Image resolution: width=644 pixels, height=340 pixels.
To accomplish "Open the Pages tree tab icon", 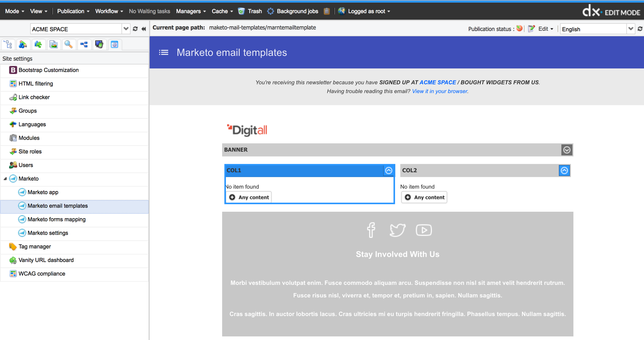I will pyautogui.click(x=8, y=44).
